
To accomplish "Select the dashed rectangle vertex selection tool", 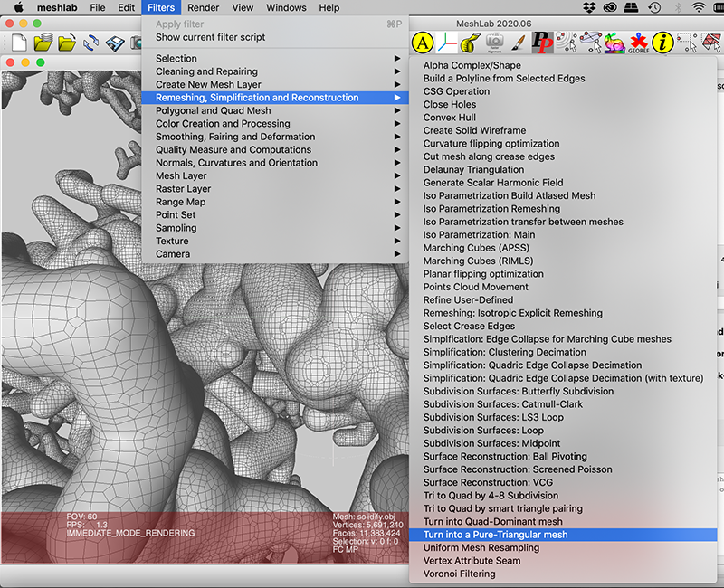I will tap(687, 43).
